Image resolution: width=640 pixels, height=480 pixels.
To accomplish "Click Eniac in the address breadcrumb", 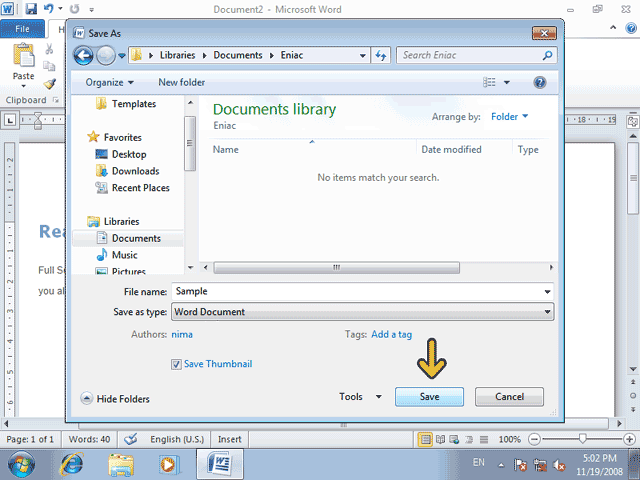I will [291, 55].
